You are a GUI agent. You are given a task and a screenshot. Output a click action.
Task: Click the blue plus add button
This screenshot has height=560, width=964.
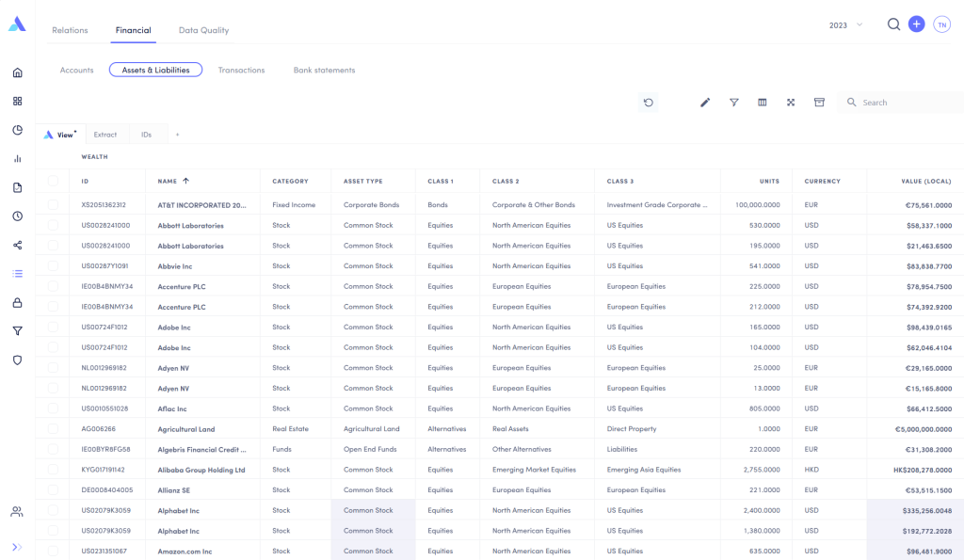point(916,24)
